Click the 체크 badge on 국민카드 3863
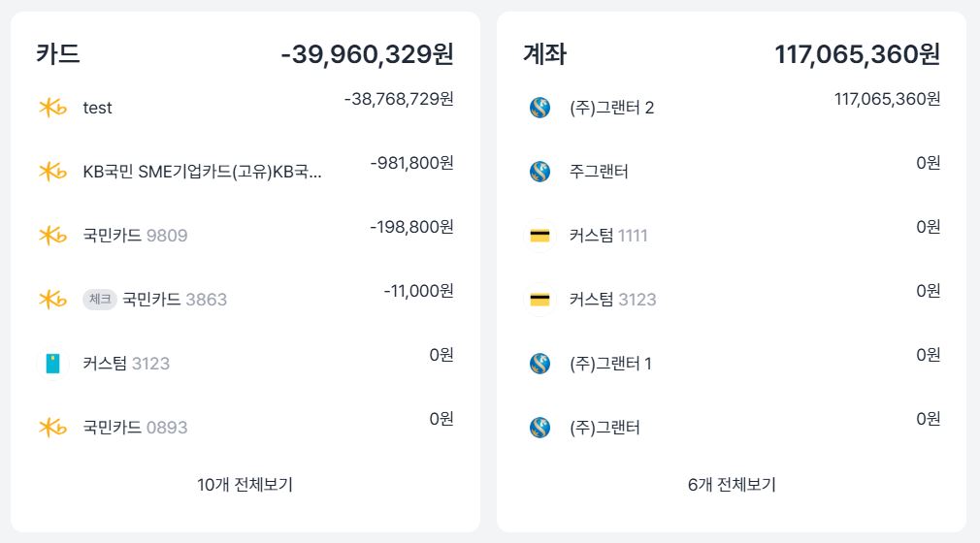The image size is (980, 543). pos(99,300)
